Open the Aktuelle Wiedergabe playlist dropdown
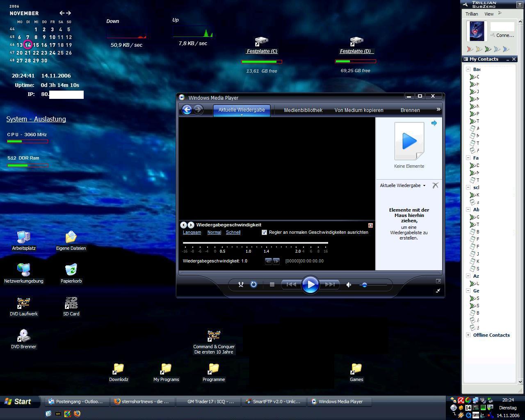Image resolution: width=525 pixels, height=420 pixels. (402, 185)
